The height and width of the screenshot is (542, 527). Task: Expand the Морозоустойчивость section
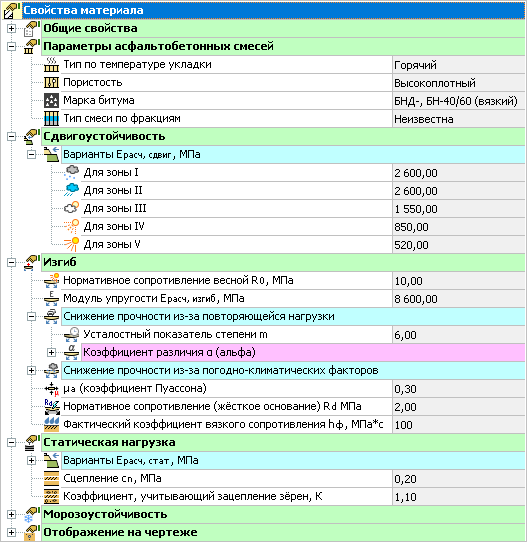[11, 515]
